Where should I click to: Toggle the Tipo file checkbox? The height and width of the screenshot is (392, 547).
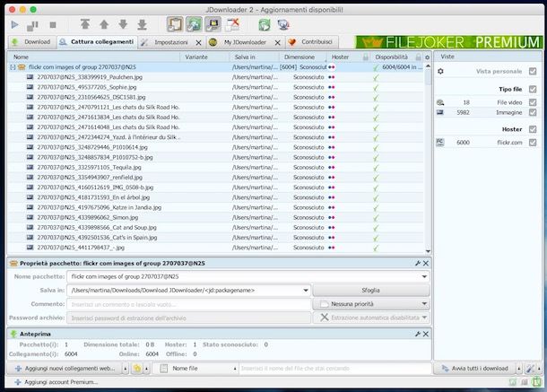click(x=533, y=89)
